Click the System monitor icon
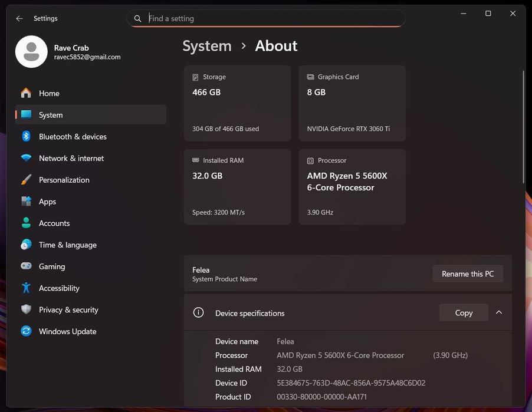532x412 pixels. [x=26, y=114]
